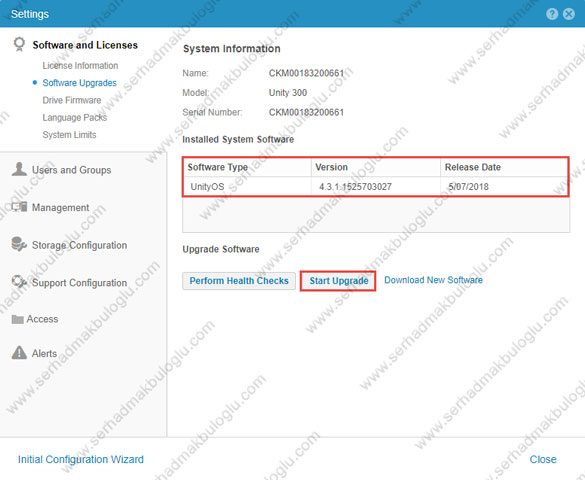Open Language Packs settings
Screen dimensions: 585x480
pos(75,117)
